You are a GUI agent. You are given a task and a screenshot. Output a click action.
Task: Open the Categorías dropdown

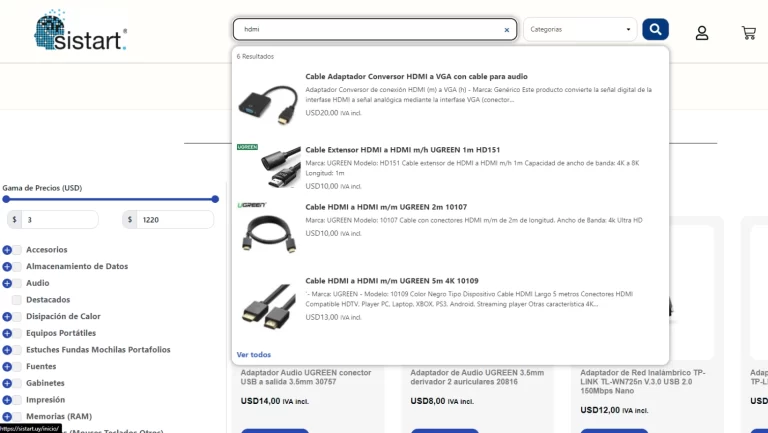(580, 30)
